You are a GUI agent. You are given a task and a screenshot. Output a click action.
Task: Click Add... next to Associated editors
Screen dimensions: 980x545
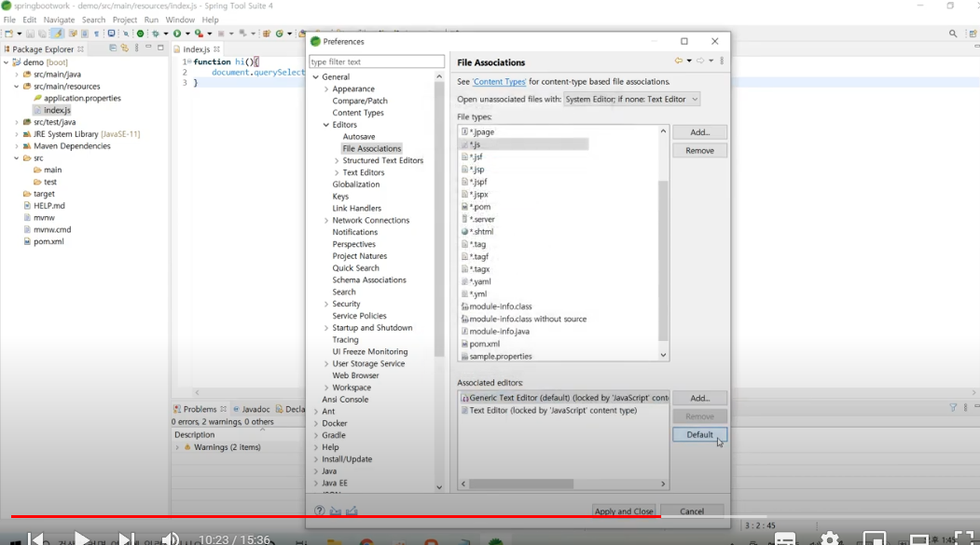(699, 399)
